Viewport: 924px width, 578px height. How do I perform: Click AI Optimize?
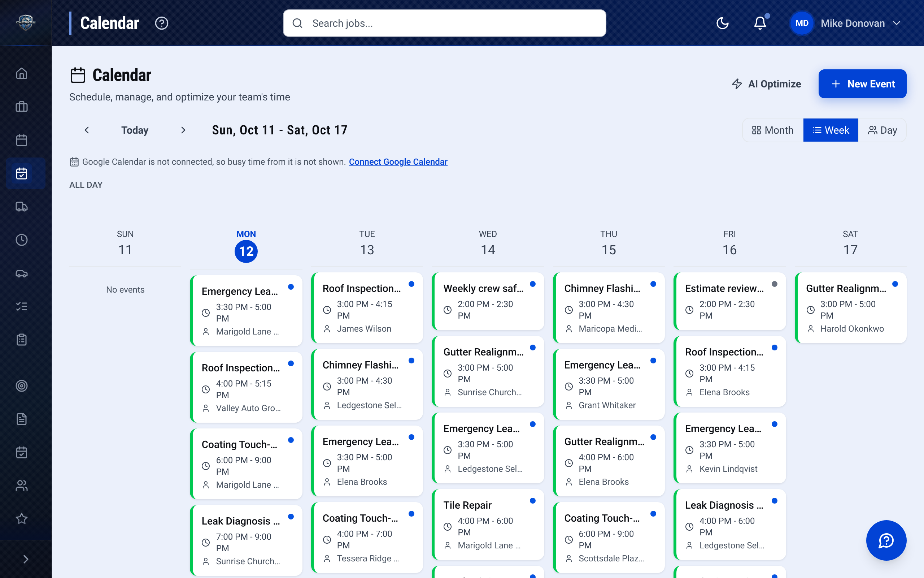tap(767, 84)
